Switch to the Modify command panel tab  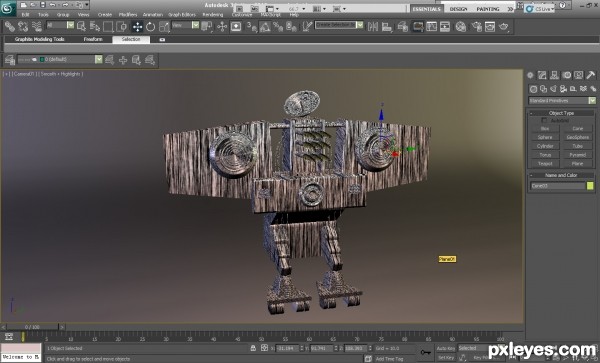pyautogui.click(x=542, y=75)
